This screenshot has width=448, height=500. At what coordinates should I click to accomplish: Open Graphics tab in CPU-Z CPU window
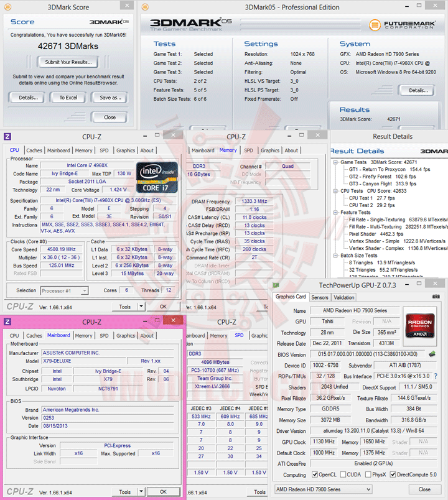click(x=126, y=150)
